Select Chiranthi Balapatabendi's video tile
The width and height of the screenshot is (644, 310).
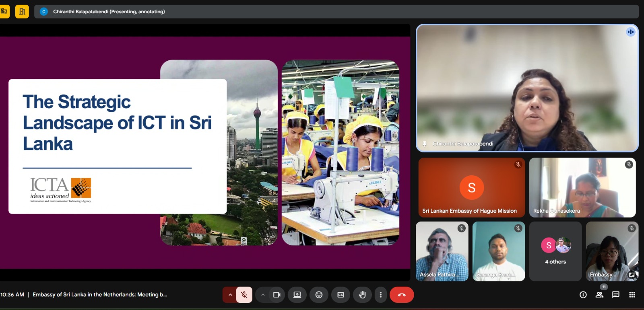[x=527, y=88]
